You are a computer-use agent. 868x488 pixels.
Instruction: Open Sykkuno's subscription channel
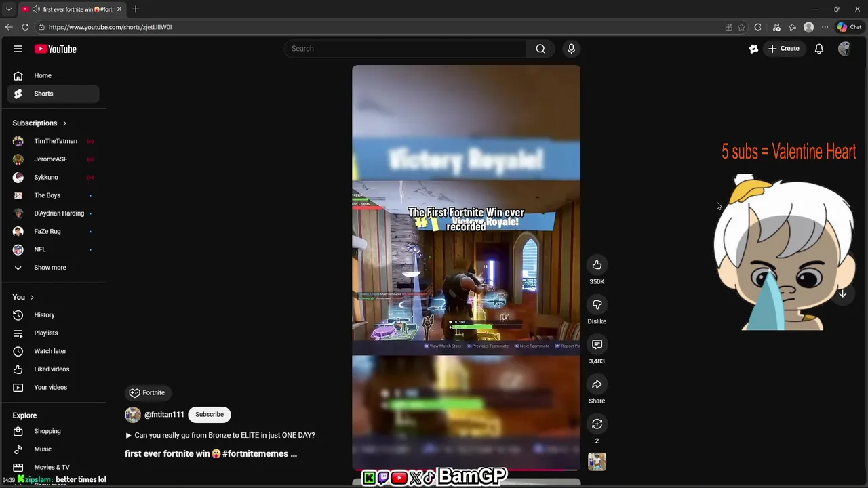coord(54,178)
